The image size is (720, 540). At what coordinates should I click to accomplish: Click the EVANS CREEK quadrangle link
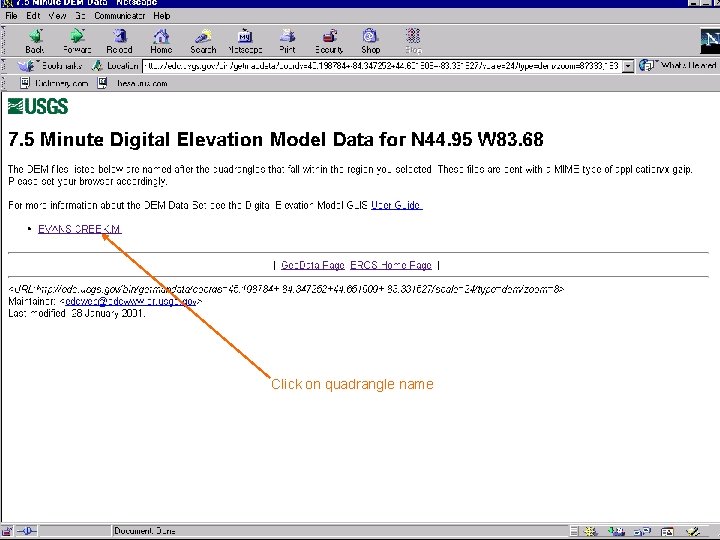click(80, 229)
